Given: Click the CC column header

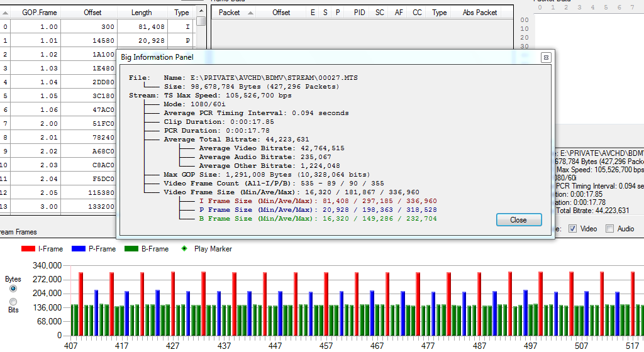Looking at the screenshot, I should click(x=417, y=13).
